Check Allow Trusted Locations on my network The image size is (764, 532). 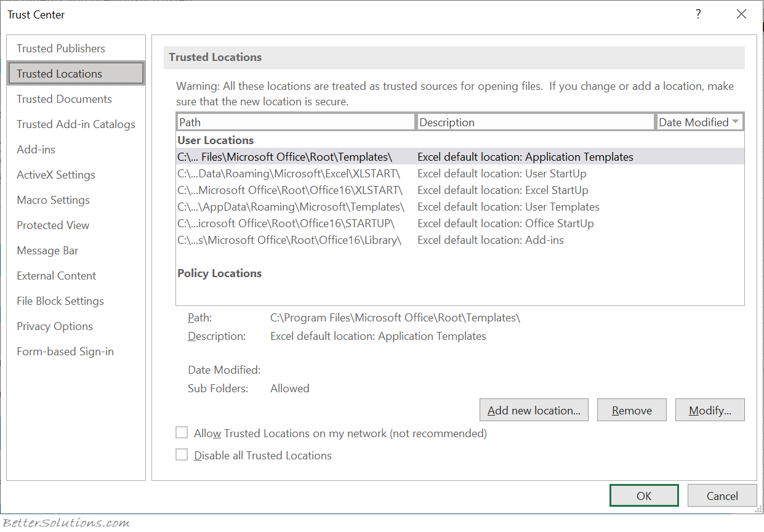pos(182,432)
